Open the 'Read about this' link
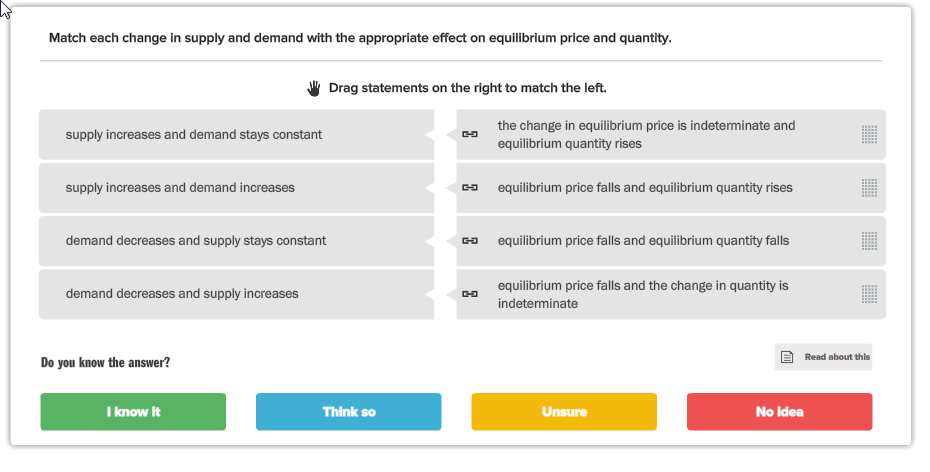Viewport: 930px width, 472px height. (x=823, y=357)
